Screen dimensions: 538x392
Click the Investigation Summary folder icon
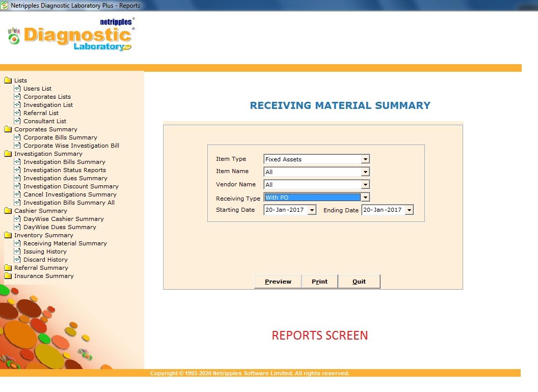click(x=8, y=154)
